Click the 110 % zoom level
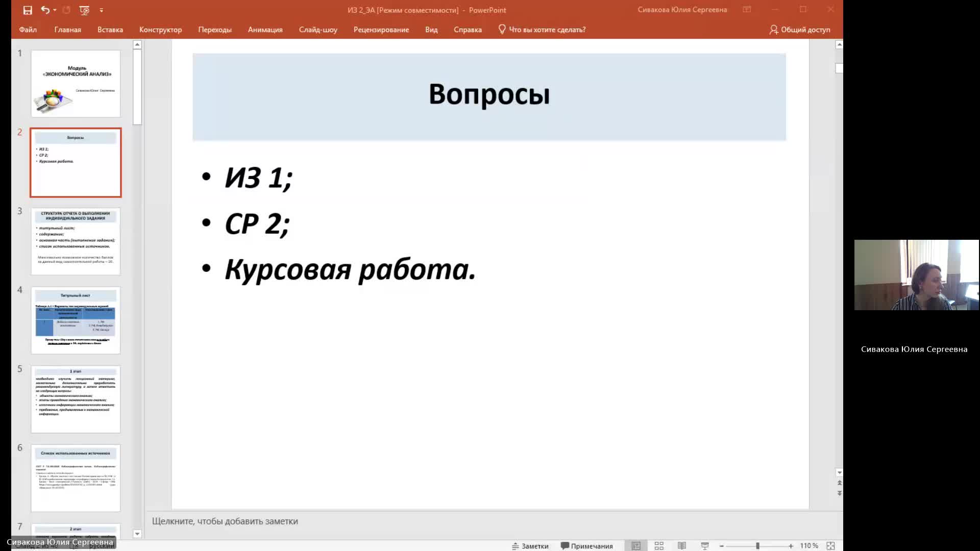This screenshot has width=980, height=551. click(x=809, y=546)
